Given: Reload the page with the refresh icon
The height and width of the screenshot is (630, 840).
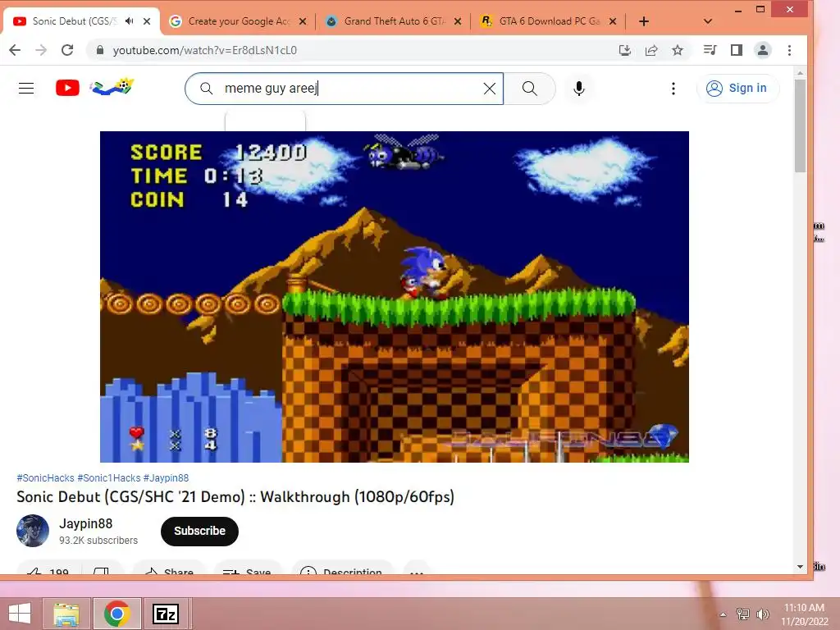Looking at the screenshot, I should (67, 50).
